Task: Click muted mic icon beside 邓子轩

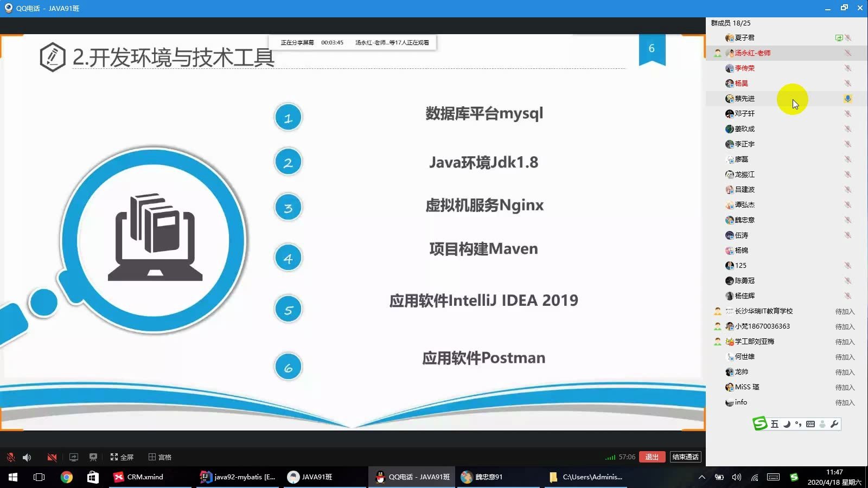Action: point(848,114)
